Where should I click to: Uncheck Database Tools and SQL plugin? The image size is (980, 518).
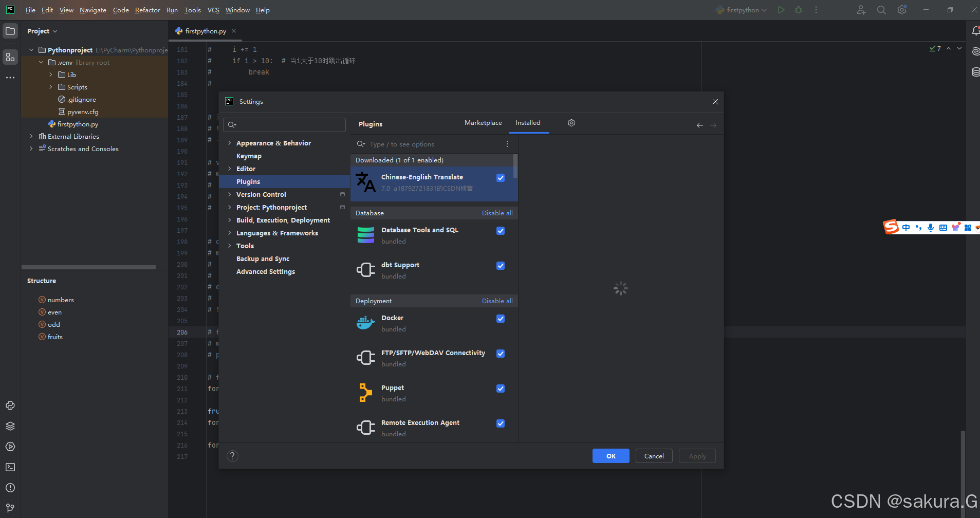coord(501,231)
